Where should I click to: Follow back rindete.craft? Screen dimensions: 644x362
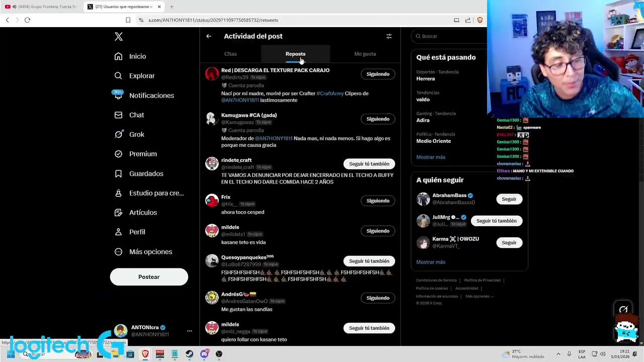coord(369,164)
